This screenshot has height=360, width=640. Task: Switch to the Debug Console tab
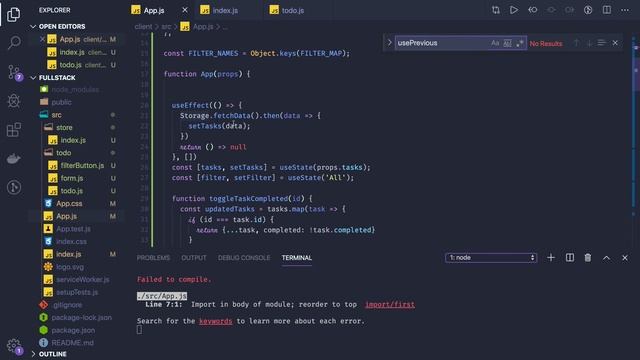point(244,258)
